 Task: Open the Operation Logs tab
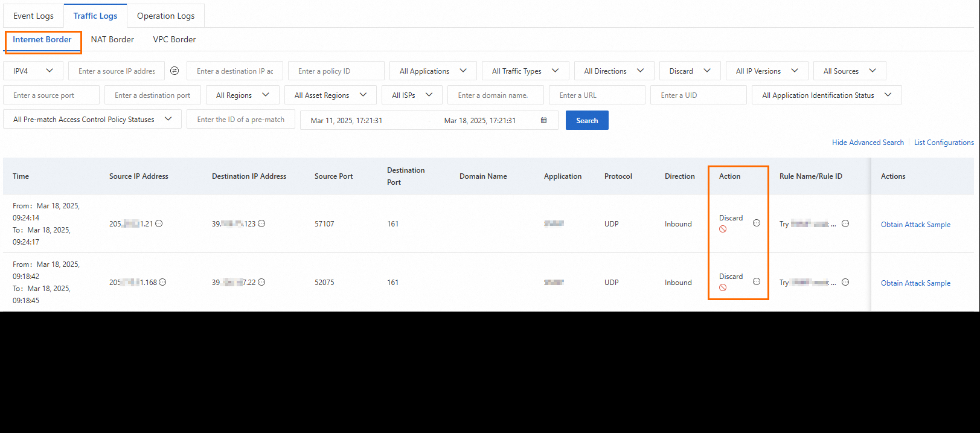tap(165, 16)
